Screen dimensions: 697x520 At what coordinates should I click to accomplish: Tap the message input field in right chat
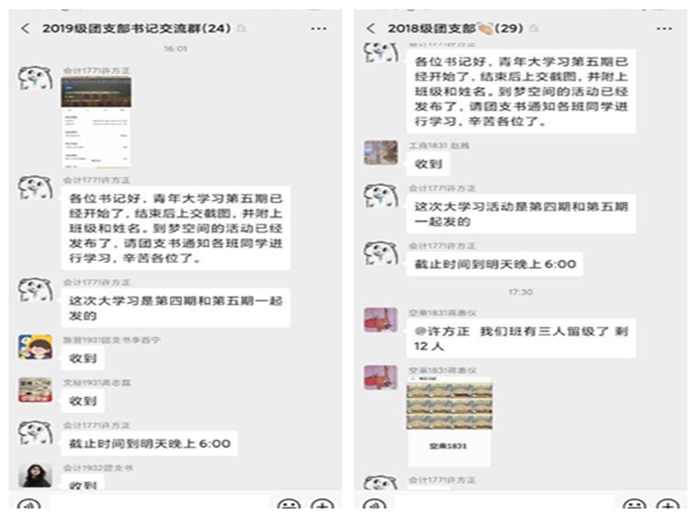505,503
